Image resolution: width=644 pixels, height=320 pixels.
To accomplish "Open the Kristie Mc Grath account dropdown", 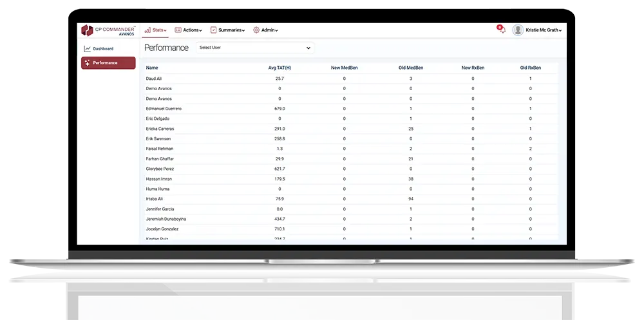I will tap(544, 30).
